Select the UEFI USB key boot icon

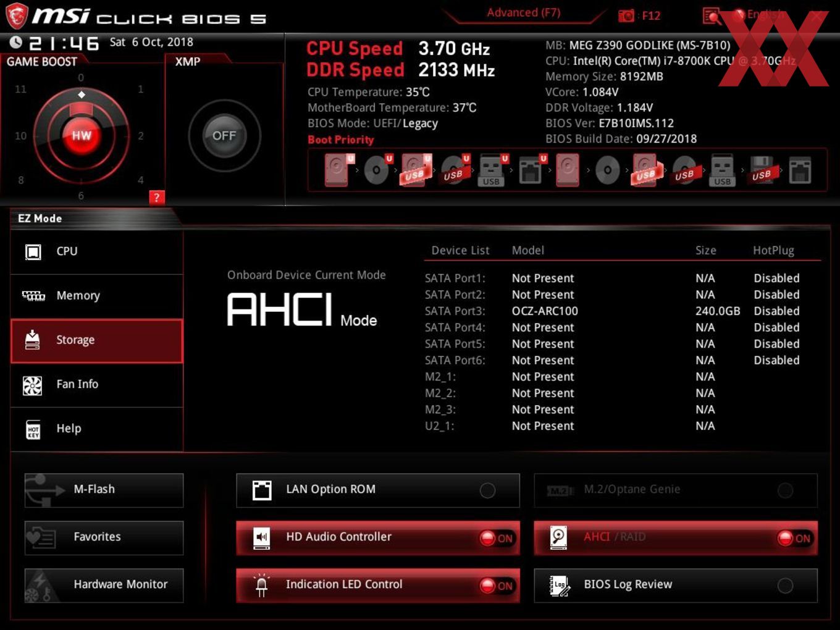[492, 170]
